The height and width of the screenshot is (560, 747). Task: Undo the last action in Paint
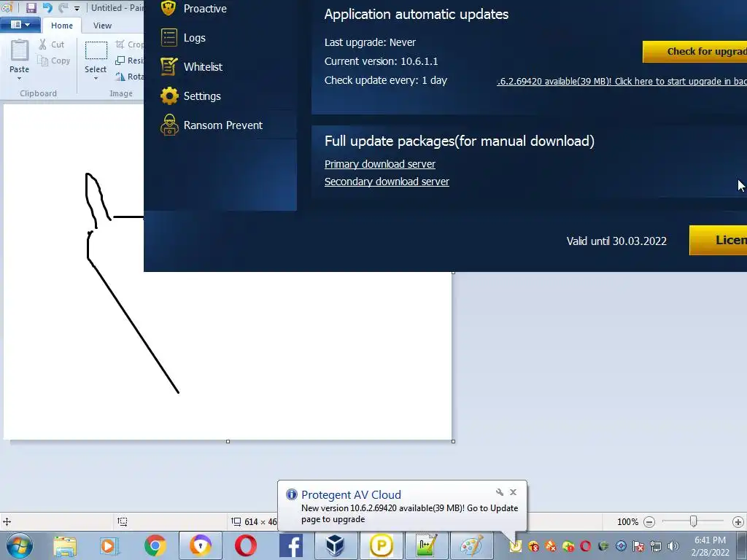(x=47, y=7)
